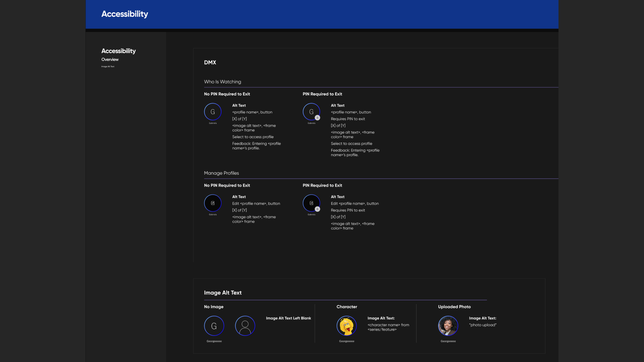Select the G initial avatar in No Image example
This screenshot has height=362, width=644.
coord(214,325)
